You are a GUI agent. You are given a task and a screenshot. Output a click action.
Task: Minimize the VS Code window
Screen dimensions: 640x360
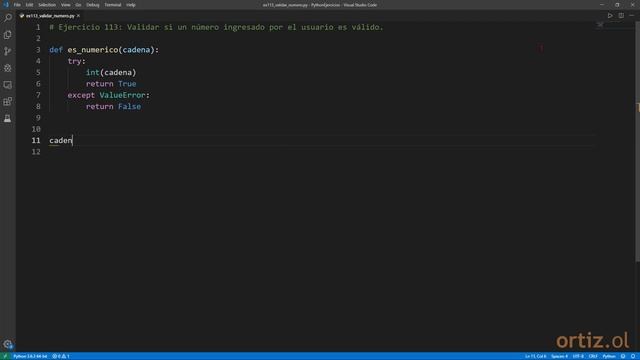(x=602, y=5)
